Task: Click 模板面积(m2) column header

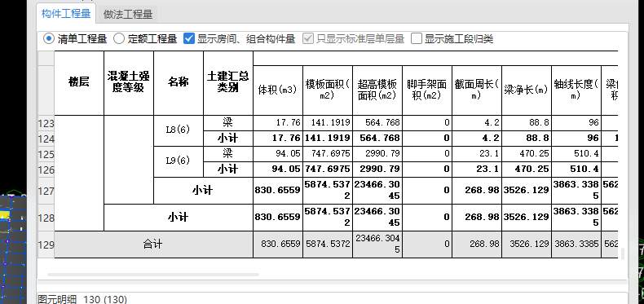Action: point(328,90)
